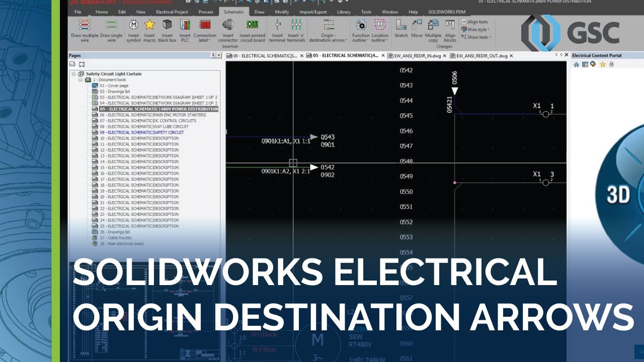Click the 0542 destination arrow in schematic

[314, 167]
